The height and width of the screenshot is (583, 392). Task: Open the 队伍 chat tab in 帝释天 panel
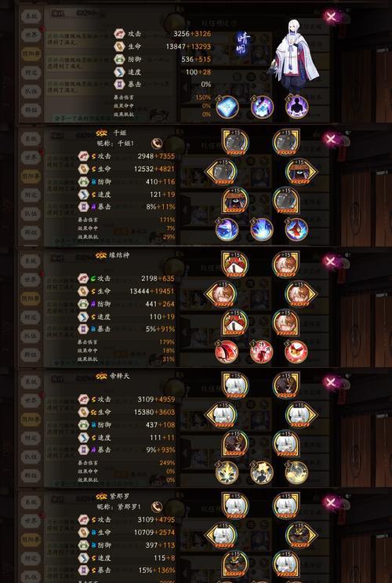pos(31,456)
